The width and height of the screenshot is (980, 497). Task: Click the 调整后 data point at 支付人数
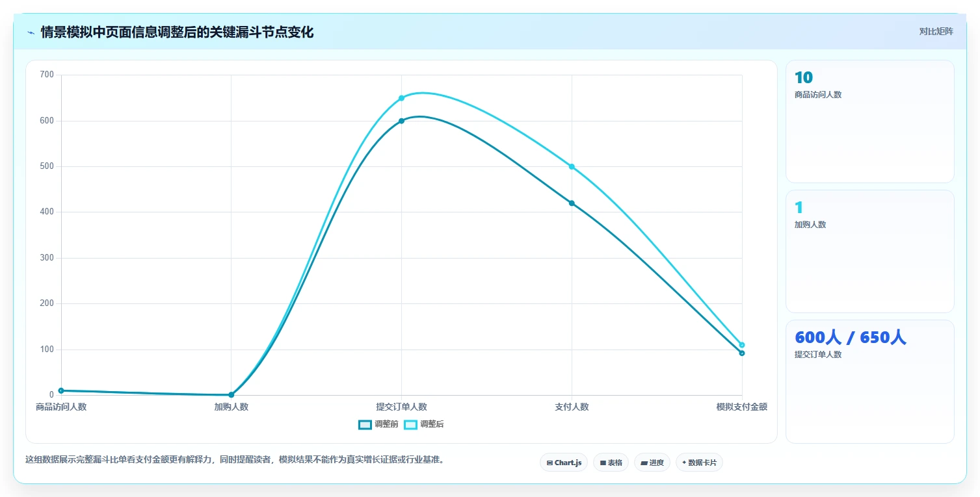(572, 166)
